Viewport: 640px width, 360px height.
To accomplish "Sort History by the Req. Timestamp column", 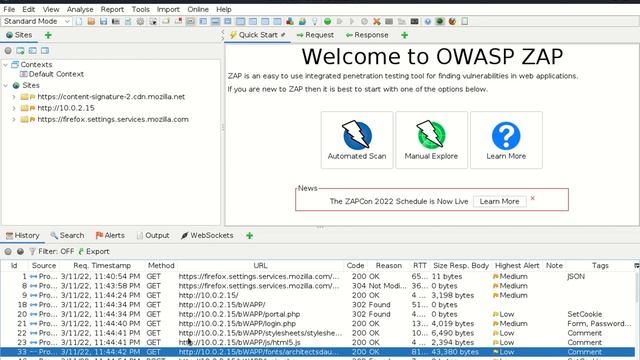I will click(x=102, y=265).
